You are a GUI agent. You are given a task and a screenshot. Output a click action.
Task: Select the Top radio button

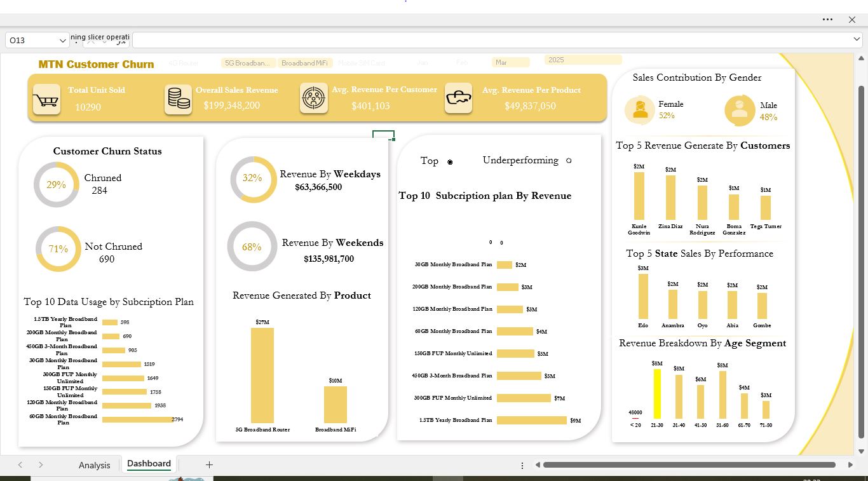(x=450, y=162)
